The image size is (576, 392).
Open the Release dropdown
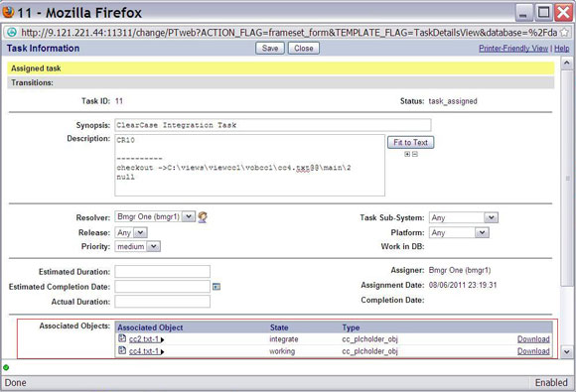pos(131,232)
